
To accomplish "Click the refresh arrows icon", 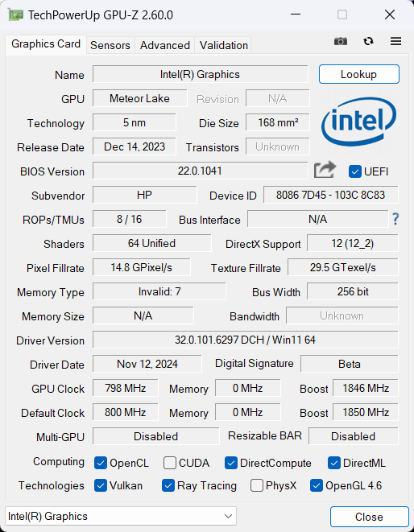I will [x=368, y=41].
